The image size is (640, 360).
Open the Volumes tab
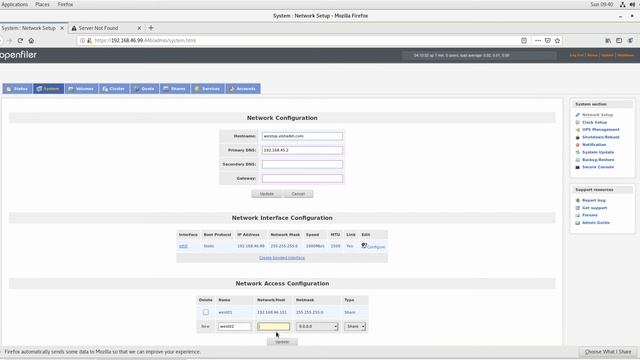[x=81, y=89]
